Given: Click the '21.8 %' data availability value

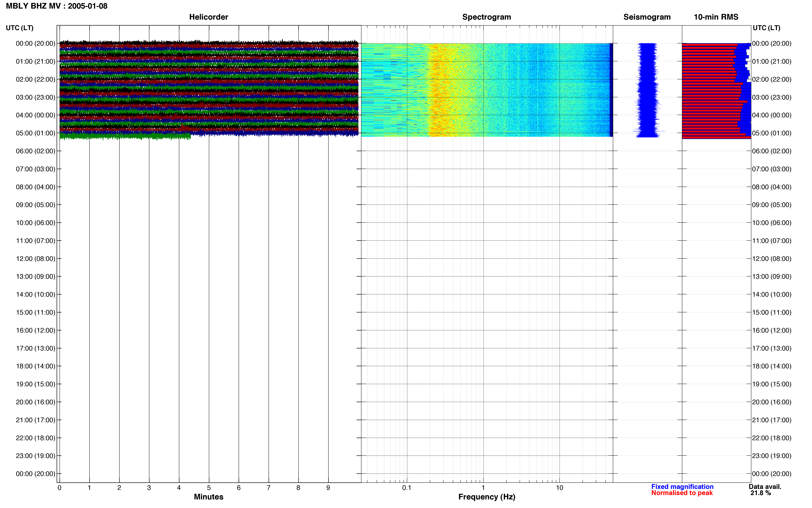Looking at the screenshot, I should (761, 493).
